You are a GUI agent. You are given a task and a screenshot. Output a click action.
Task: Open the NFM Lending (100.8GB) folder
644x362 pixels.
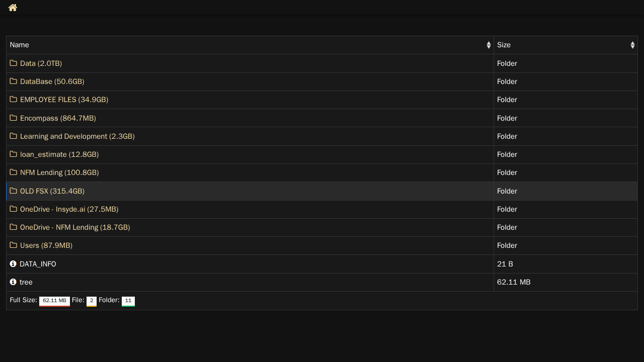59,172
